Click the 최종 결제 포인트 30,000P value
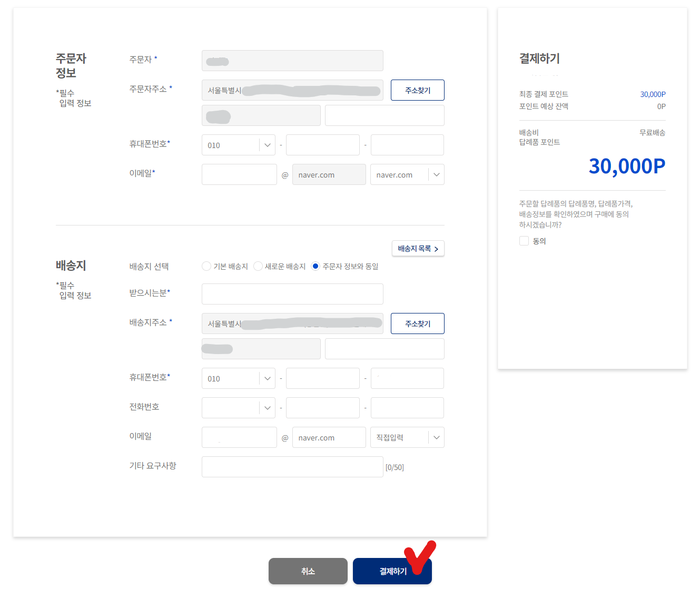 653,94
